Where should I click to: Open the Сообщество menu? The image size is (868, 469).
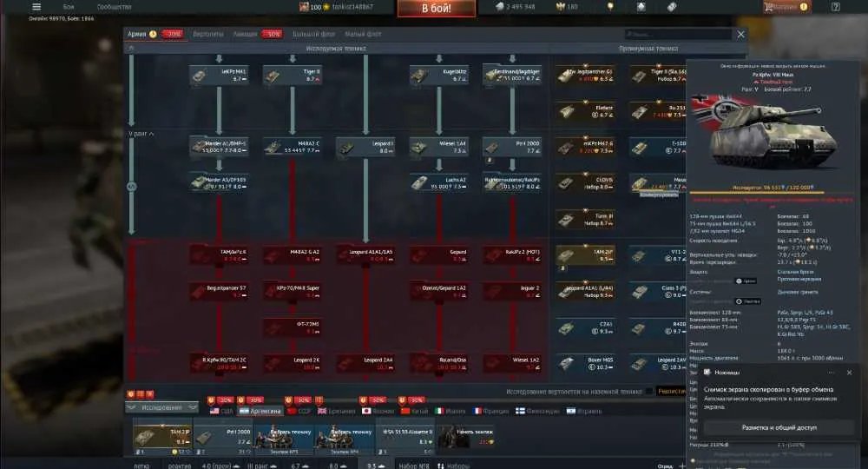tap(114, 7)
